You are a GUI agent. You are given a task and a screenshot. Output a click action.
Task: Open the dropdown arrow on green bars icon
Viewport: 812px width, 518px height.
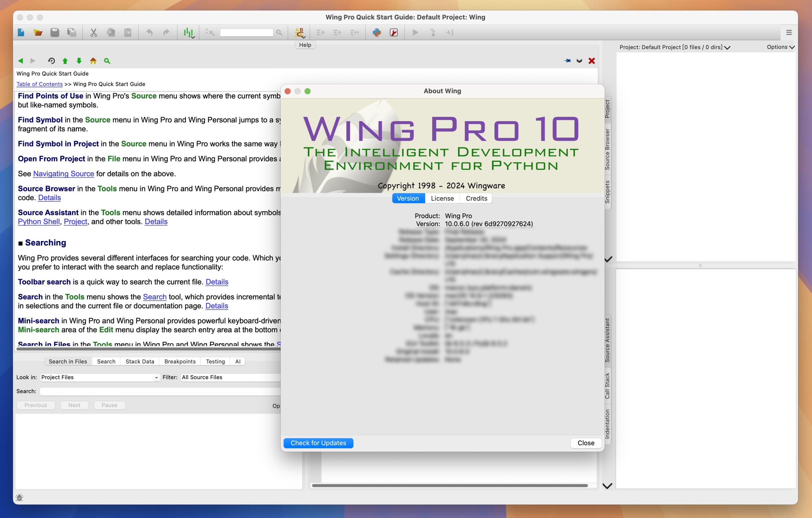click(193, 37)
